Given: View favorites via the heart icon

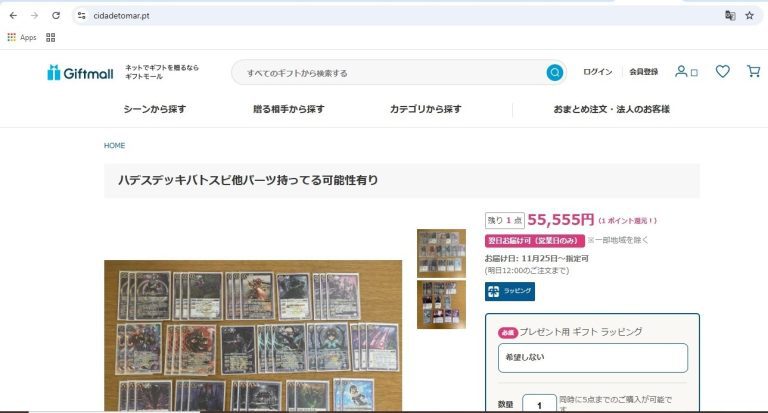Looking at the screenshot, I should (x=722, y=72).
